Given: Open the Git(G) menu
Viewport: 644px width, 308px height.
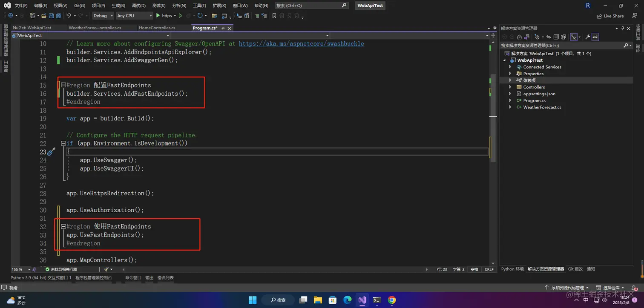Looking at the screenshot, I should pos(80,6).
